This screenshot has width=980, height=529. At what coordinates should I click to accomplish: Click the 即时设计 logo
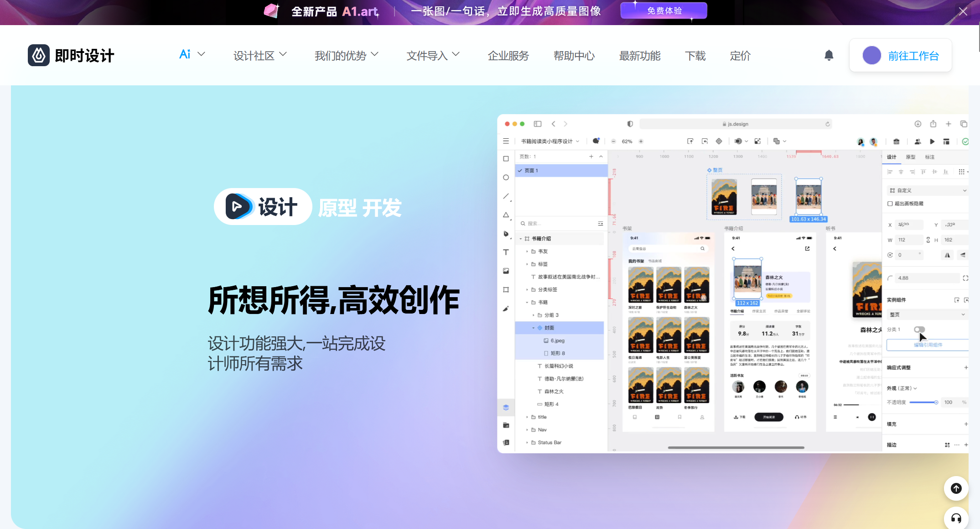71,55
